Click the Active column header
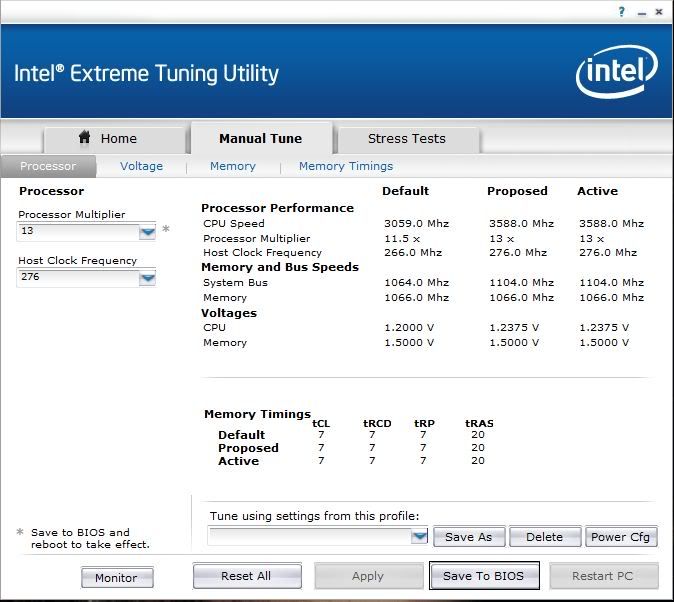Viewport: 674px width, 602px height. tap(597, 191)
